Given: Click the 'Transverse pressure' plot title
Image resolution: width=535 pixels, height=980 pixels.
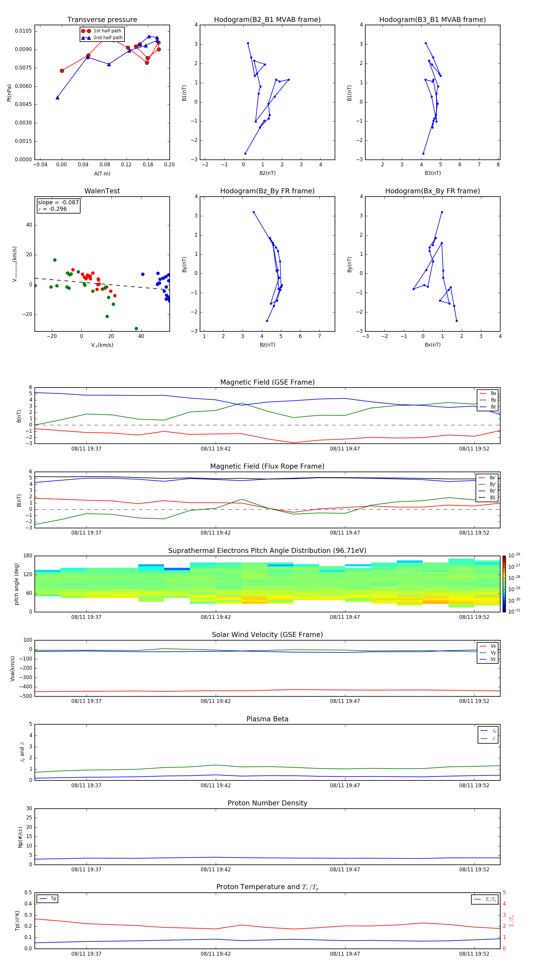Looking at the screenshot, I should 102,20.
